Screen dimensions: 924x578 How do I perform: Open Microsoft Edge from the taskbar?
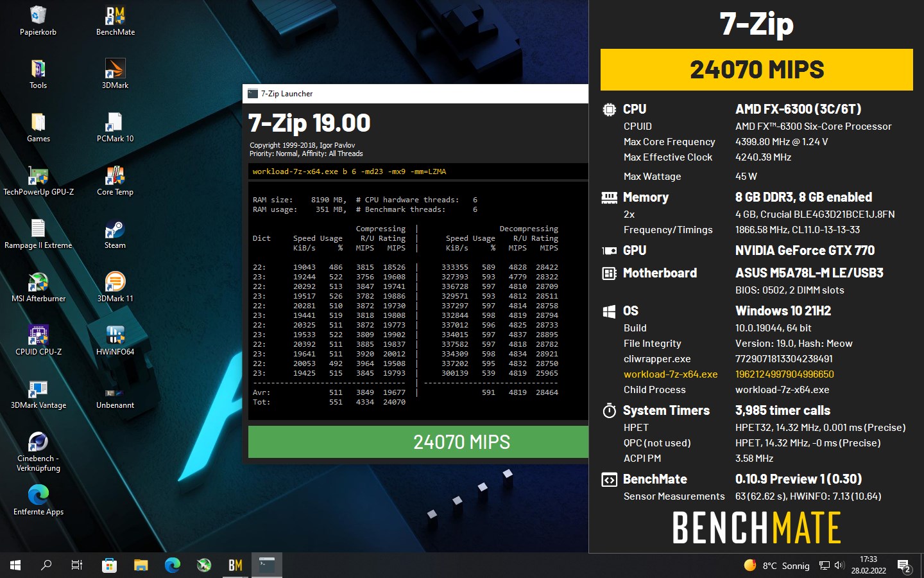pyautogui.click(x=172, y=565)
